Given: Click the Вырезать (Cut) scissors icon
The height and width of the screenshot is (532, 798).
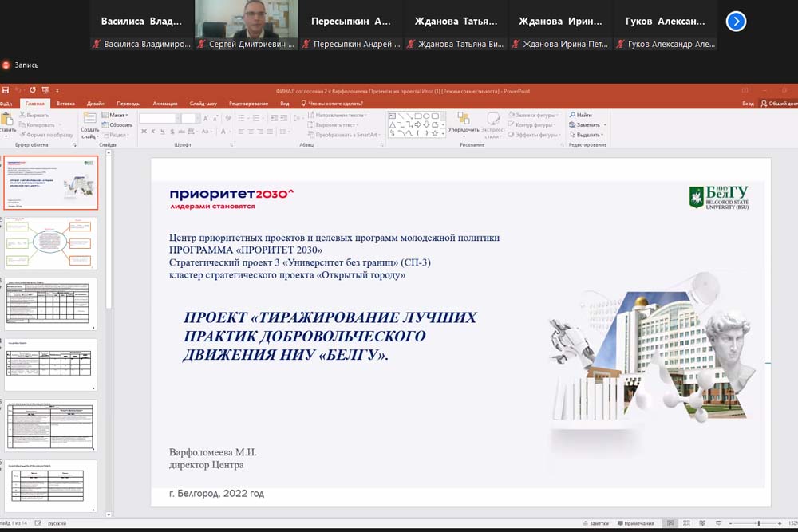Looking at the screenshot, I should click(22, 116).
